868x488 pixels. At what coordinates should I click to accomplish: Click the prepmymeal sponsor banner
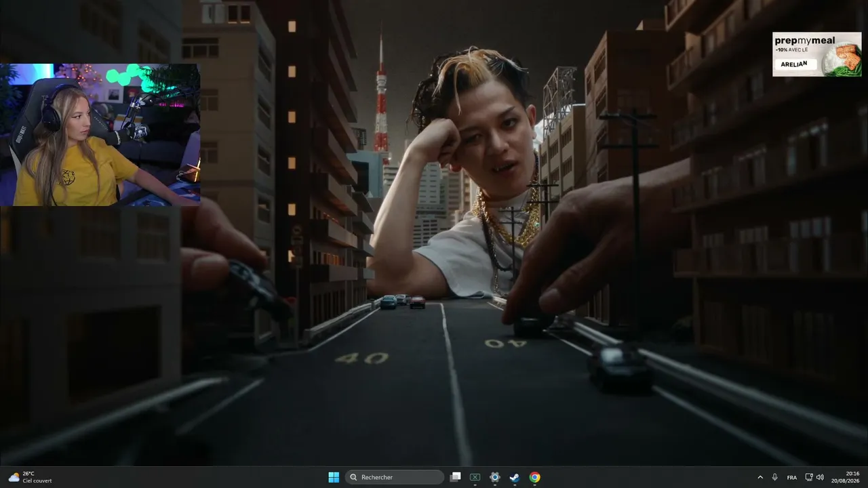[817, 54]
